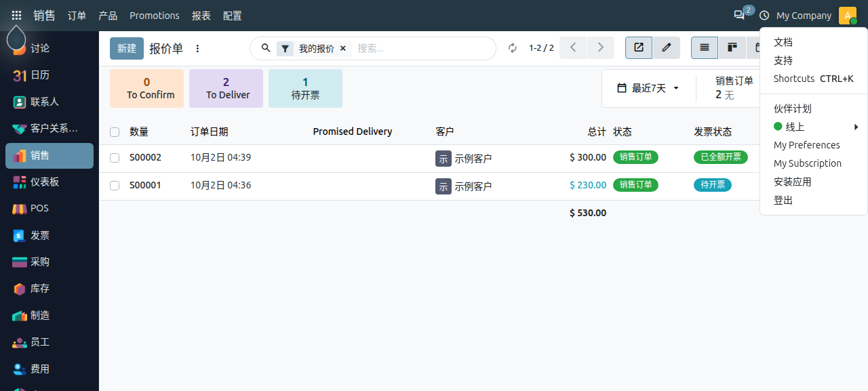Open the Promotions menu
This screenshot has height=391, width=868.
155,16
